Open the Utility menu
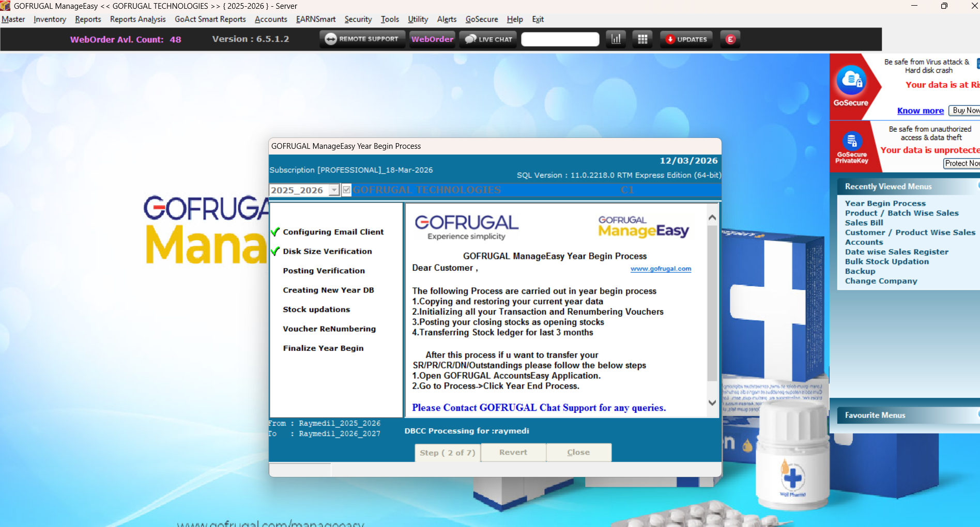Screen dimensions: 980x527 [x=418, y=19]
